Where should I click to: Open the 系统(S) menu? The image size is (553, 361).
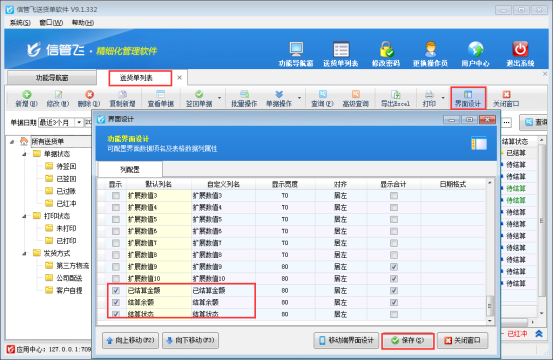20,23
